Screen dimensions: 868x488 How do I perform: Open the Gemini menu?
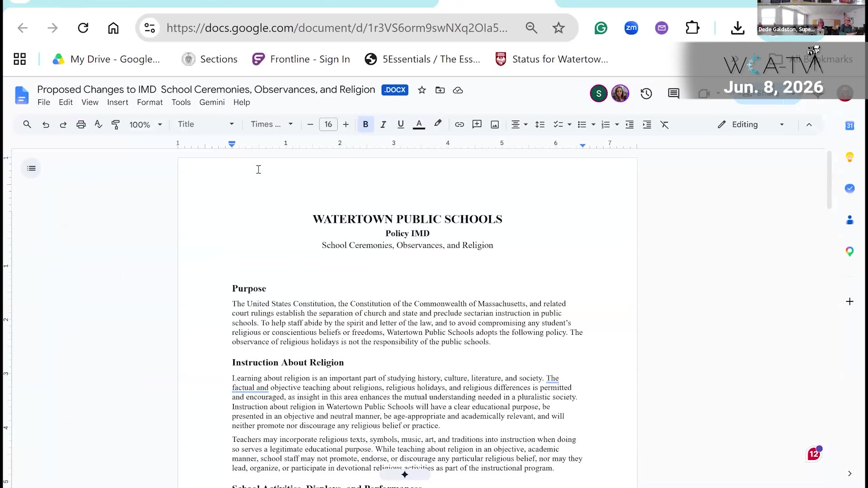(212, 102)
